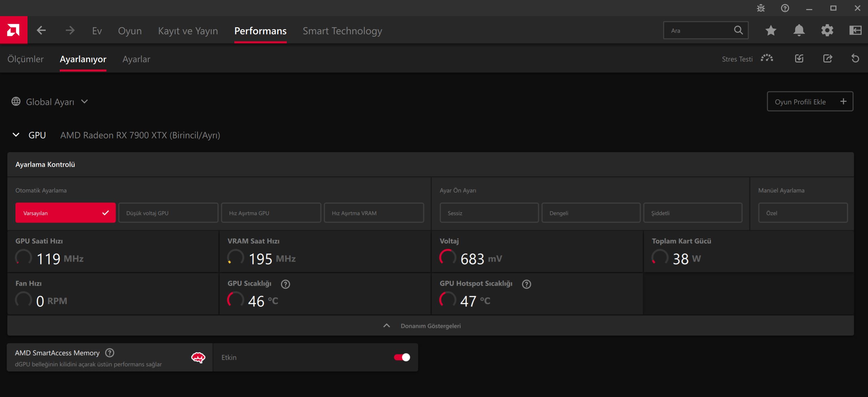Click Oyun Profili Ekle button
Screen dimensions: 868x397
click(x=810, y=101)
